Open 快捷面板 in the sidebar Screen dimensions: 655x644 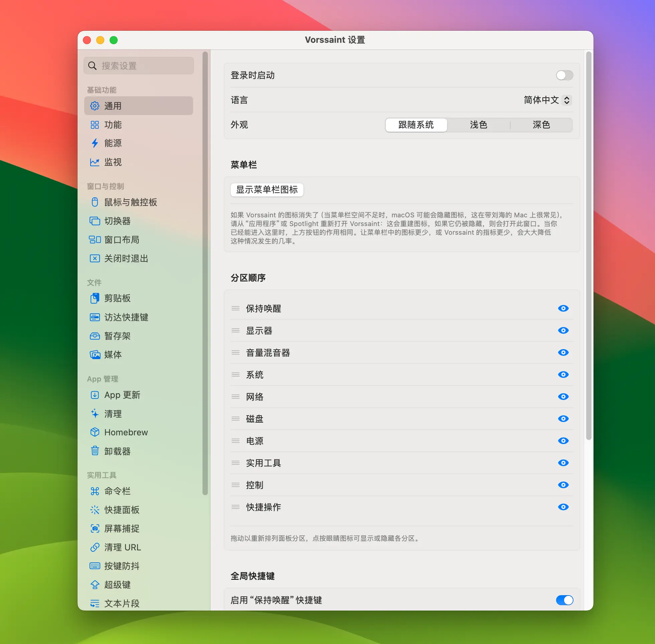(x=139, y=510)
